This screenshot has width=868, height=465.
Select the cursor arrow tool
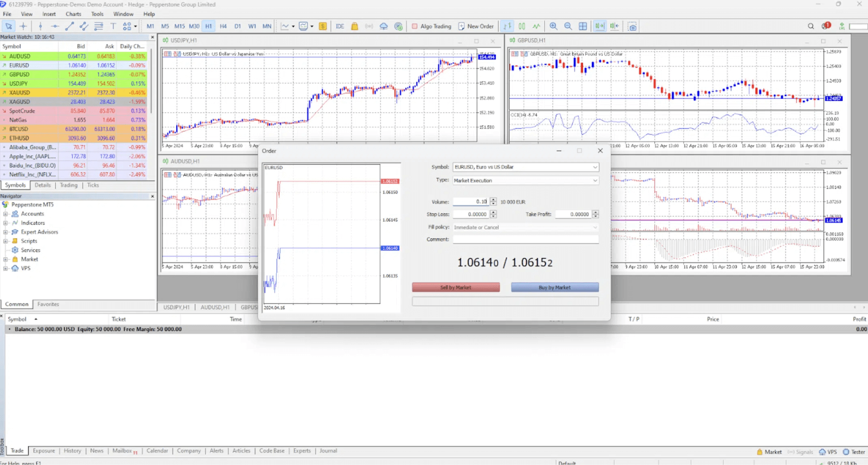9,26
